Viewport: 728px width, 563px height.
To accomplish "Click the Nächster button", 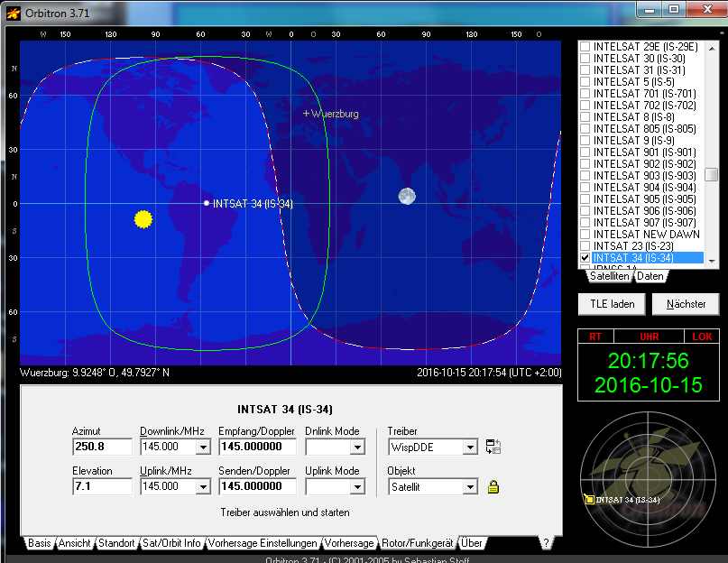I will (x=686, y=304).
